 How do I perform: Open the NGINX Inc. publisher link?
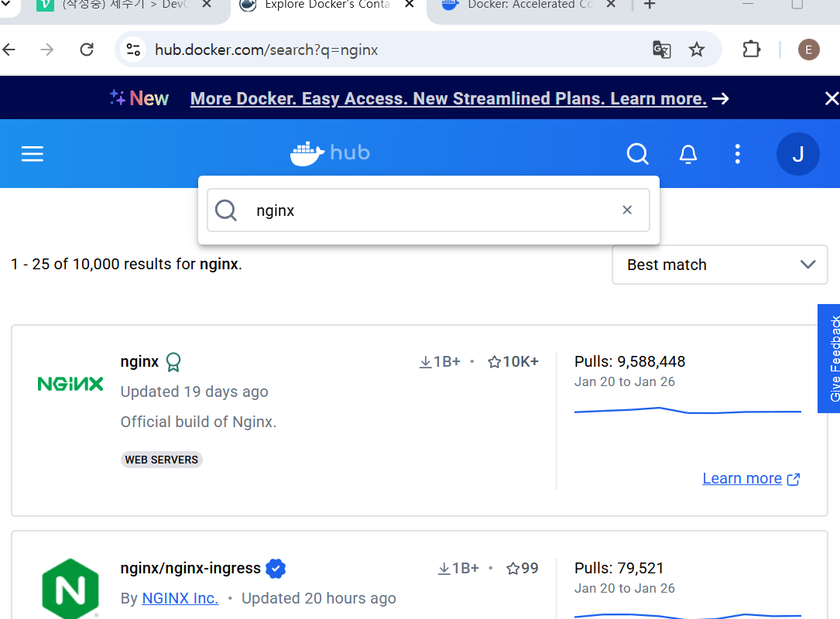pos(180,598)
